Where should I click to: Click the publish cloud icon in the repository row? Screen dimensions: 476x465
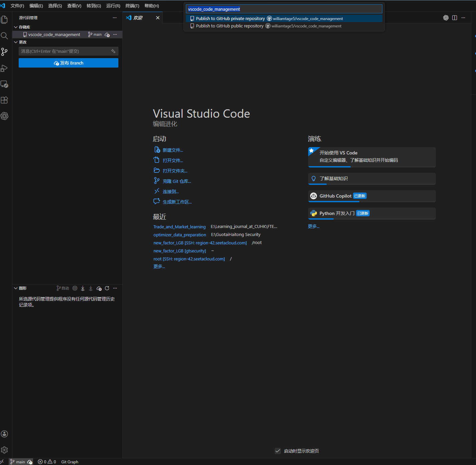point(107,35)
